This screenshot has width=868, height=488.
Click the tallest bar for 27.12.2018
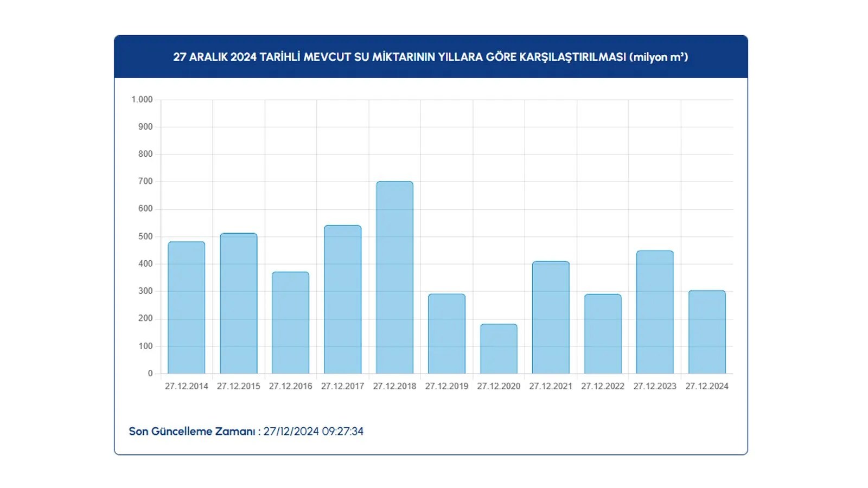[x=395, y=278]
